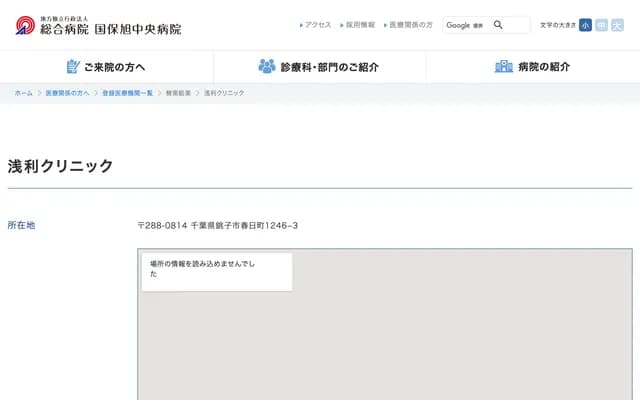The height and width of the screenshot is (400, 640).
Task: Click the hospital logo emblem
Action: tap(25, 25)
